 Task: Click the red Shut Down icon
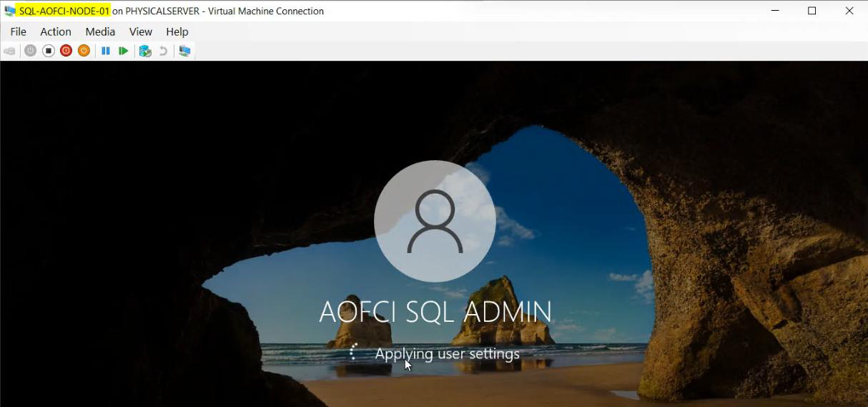(66, 51)
